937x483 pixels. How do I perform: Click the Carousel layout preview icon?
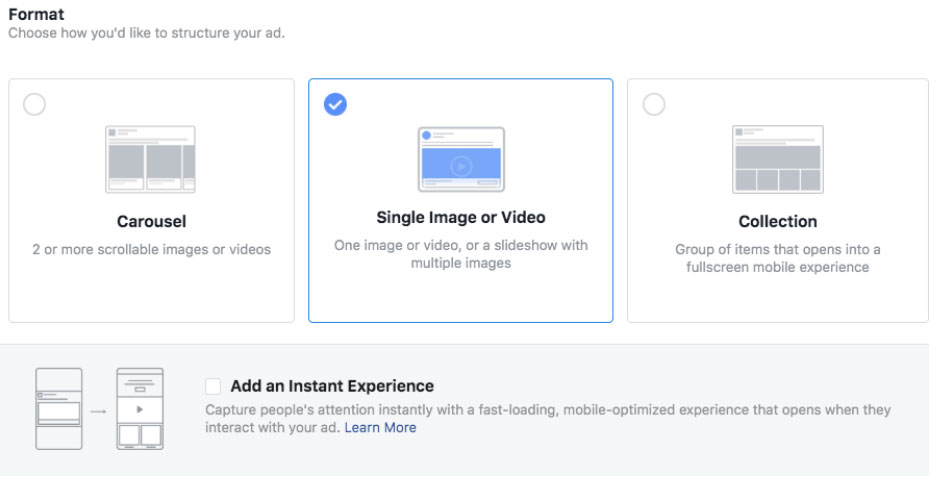click(150, 159)
